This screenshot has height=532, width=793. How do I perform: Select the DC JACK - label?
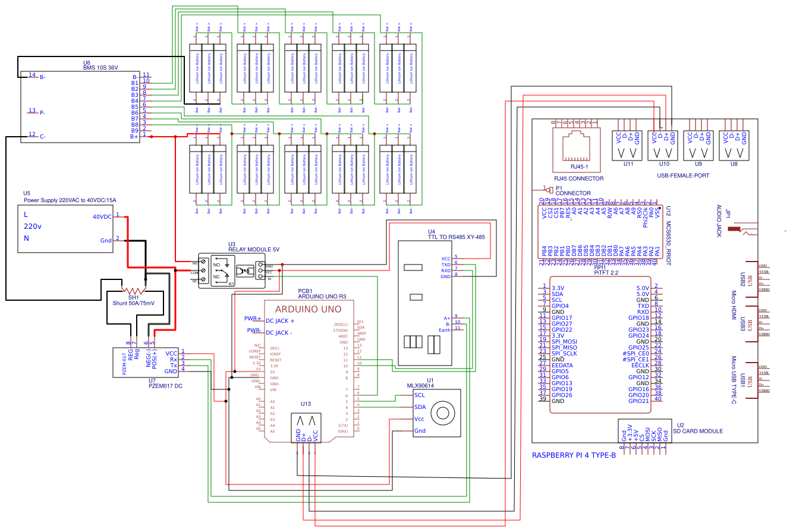point(279,333)
